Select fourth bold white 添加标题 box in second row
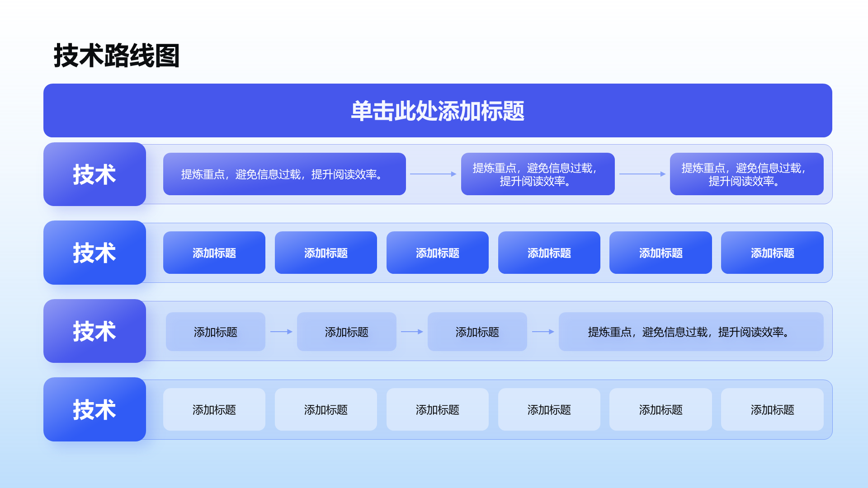This screenshot has width=868, height=488. click(x=549, y=253)
